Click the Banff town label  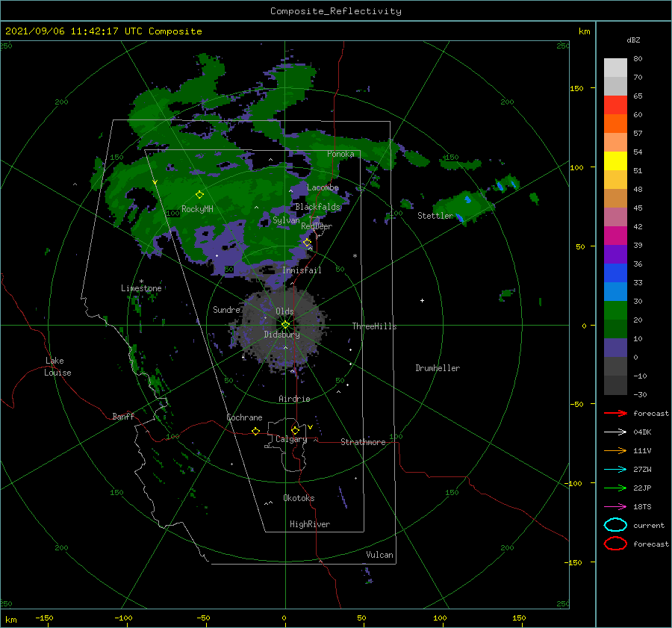[x=123, y=416]
